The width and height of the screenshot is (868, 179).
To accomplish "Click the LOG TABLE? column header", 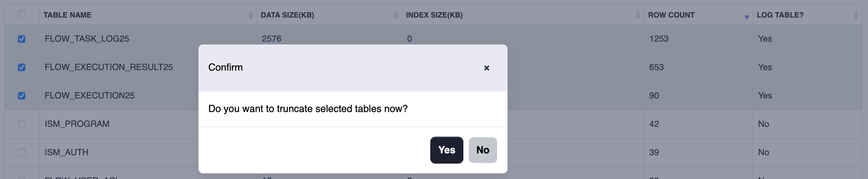I will [780, 15].
